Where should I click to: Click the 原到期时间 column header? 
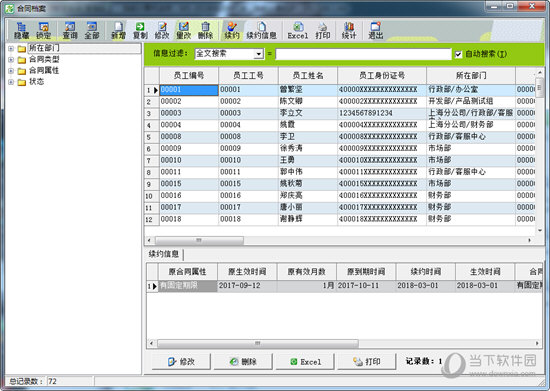(366, 271)
